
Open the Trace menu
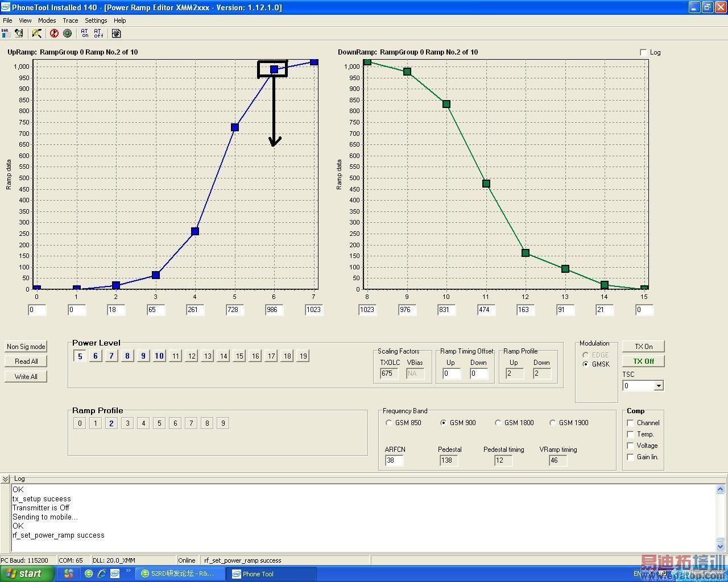click(70, 20)
